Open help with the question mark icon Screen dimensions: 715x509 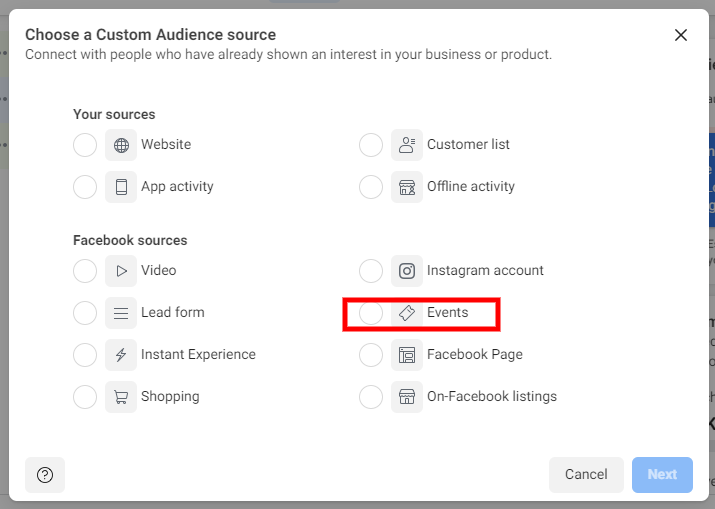pyautogui.click(x=45, y=475)
